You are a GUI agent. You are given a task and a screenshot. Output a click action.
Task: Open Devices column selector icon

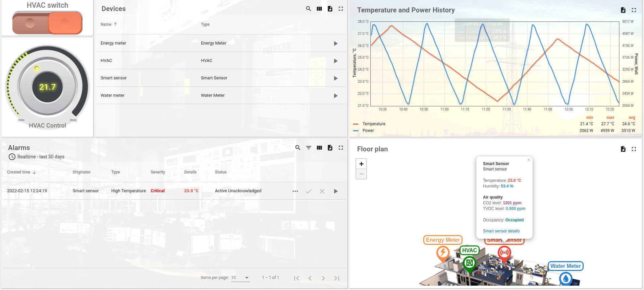319,9
